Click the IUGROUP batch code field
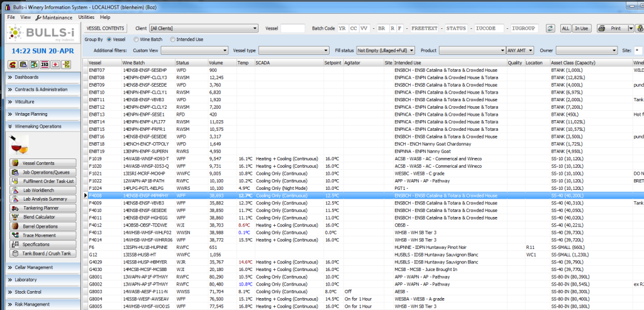The width and height of the screenshot is (644, 310). [525, 28]
